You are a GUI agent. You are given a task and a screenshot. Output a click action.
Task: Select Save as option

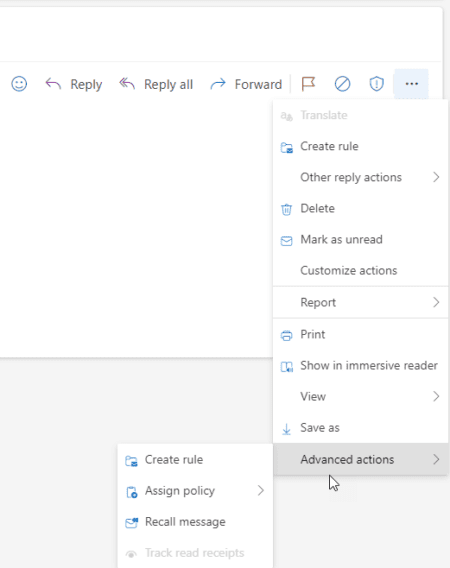(361, 428)
